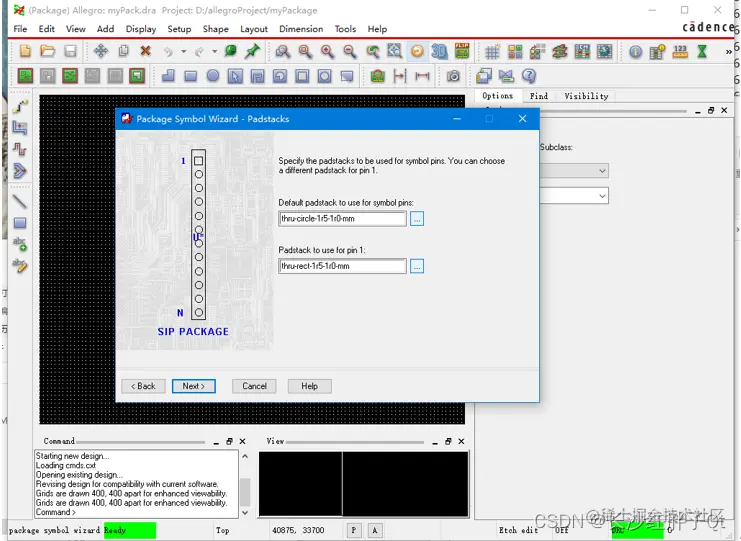This screenshot has width=741, height=541.
Task: Click the default padstack text field
Action: (x=343, y=219)
